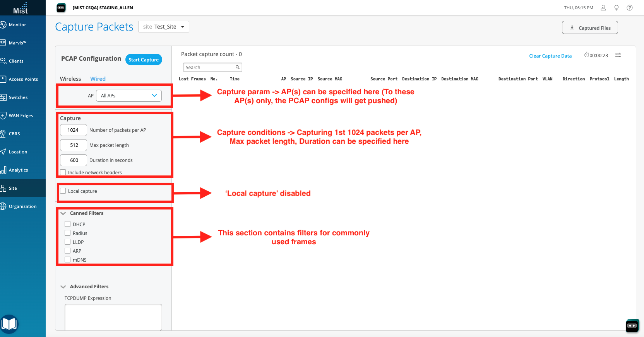Open the Switches sidebar section

click(18, 97)
